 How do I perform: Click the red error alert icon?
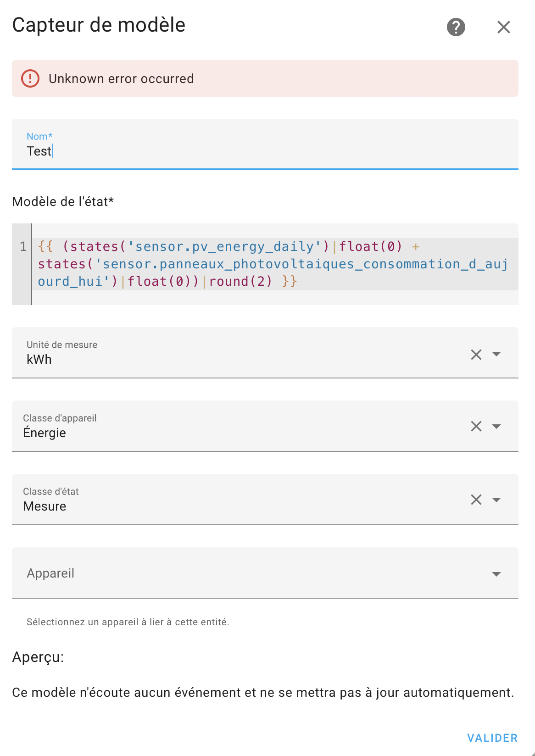pyautogui.click(x=30, y=78)
